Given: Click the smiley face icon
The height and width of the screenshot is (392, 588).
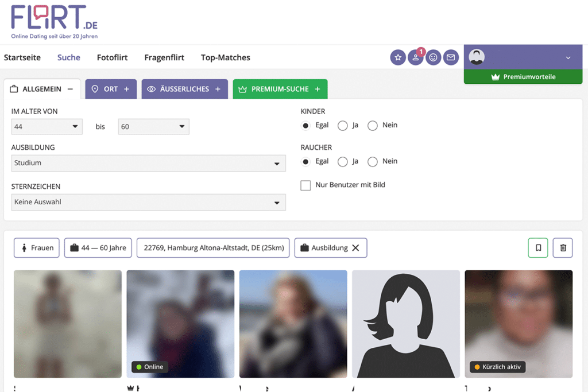Looking at the screenshot, I should [434, 57].
